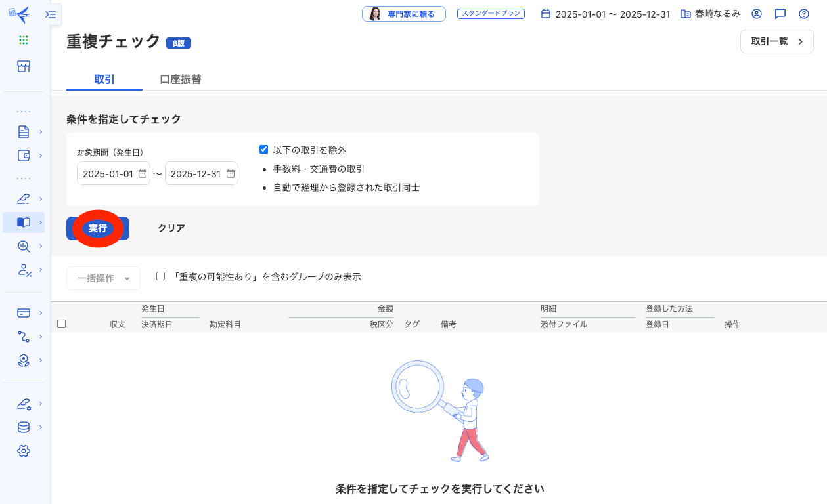The height and width of the screenshot is (504, 827).
Task: Enable 「重複の可能性あり」を含むグループのみ表示
Action: tap(160, 276)
